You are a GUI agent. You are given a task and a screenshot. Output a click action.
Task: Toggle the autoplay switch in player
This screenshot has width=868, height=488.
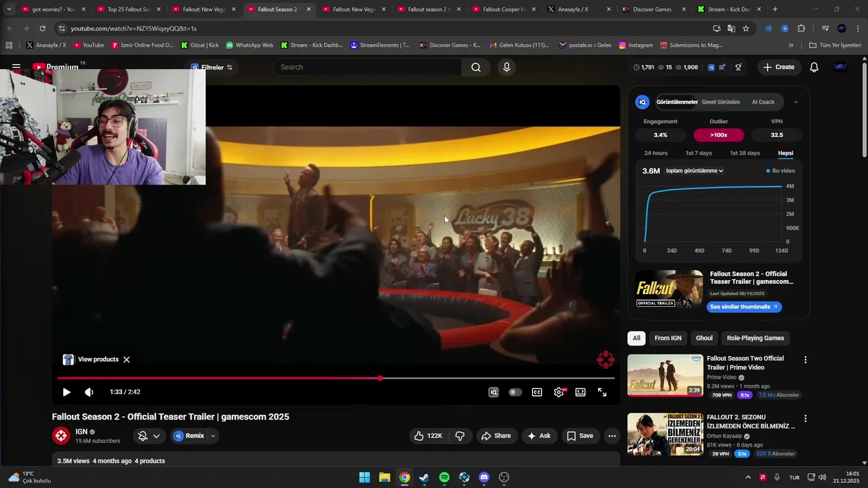pos(515,392)
